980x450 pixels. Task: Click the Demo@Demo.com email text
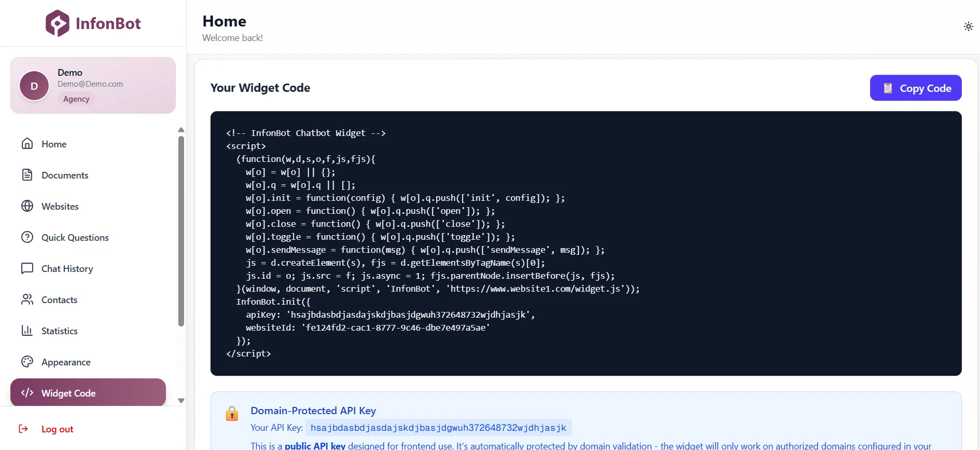tap(90, 84)
